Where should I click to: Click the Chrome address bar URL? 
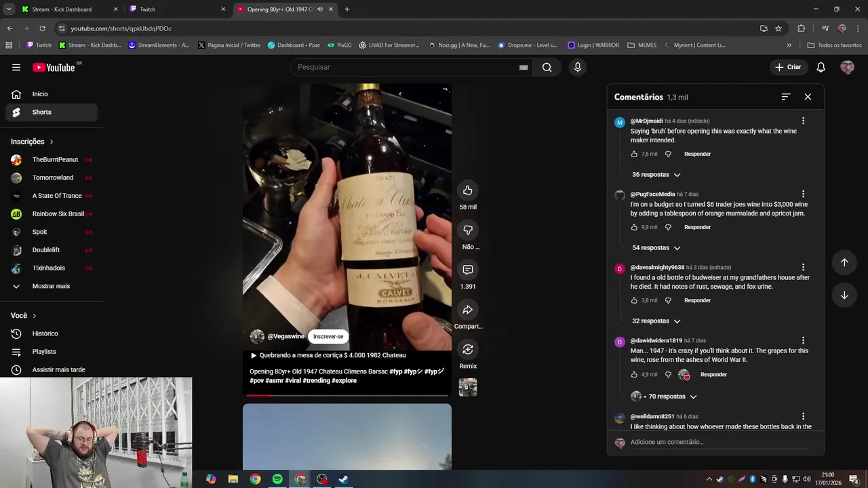pos(121,28)
